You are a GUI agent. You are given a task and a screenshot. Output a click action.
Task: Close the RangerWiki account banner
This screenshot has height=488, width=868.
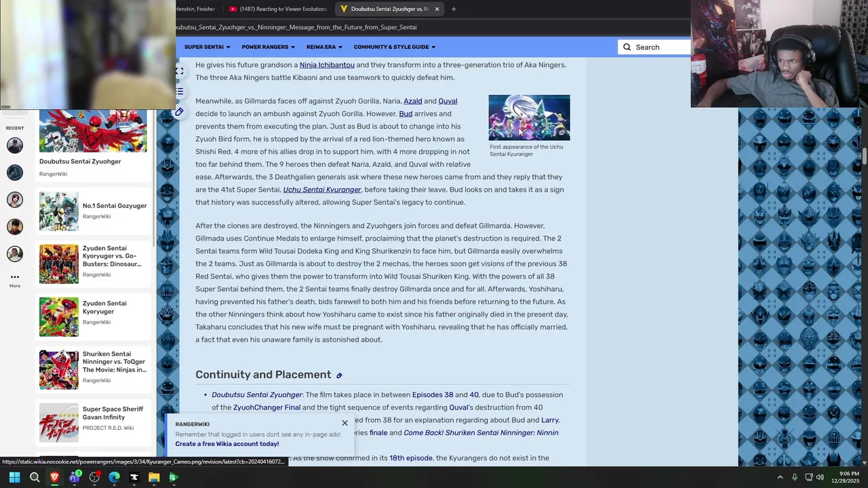coord(344,423)
